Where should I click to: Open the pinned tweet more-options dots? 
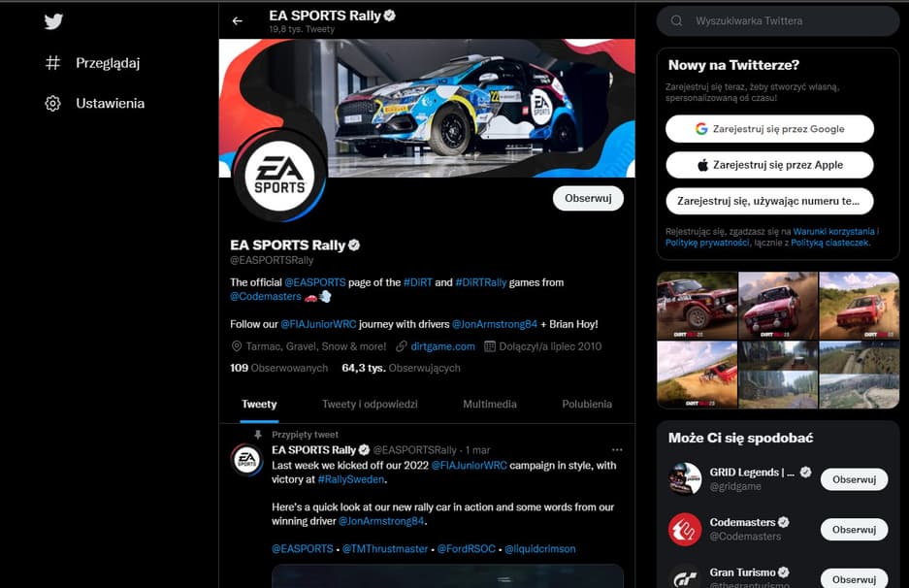click(617, 450)
